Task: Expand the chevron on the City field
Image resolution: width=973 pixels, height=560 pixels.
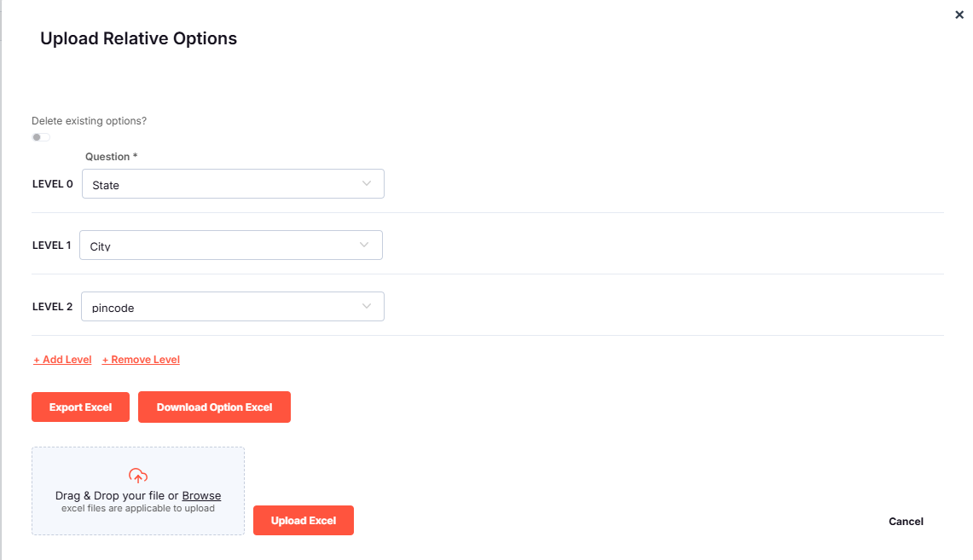Action: (x=365, y=245)
